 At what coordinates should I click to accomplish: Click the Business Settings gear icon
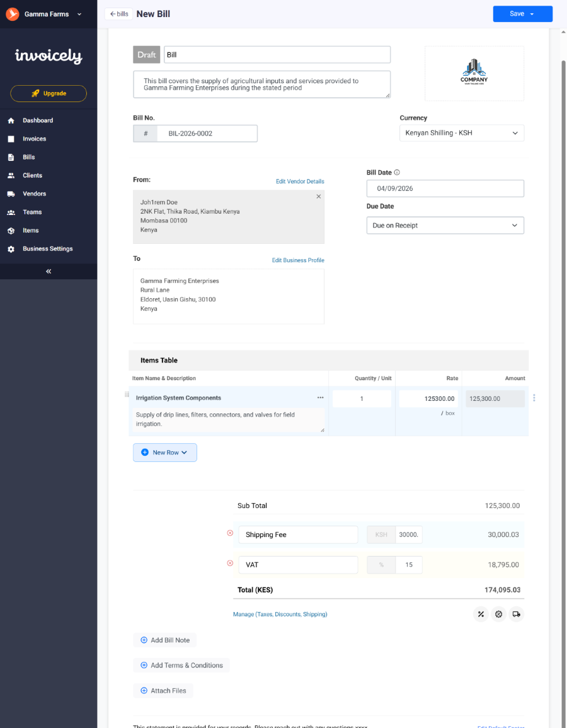[11, 249]
